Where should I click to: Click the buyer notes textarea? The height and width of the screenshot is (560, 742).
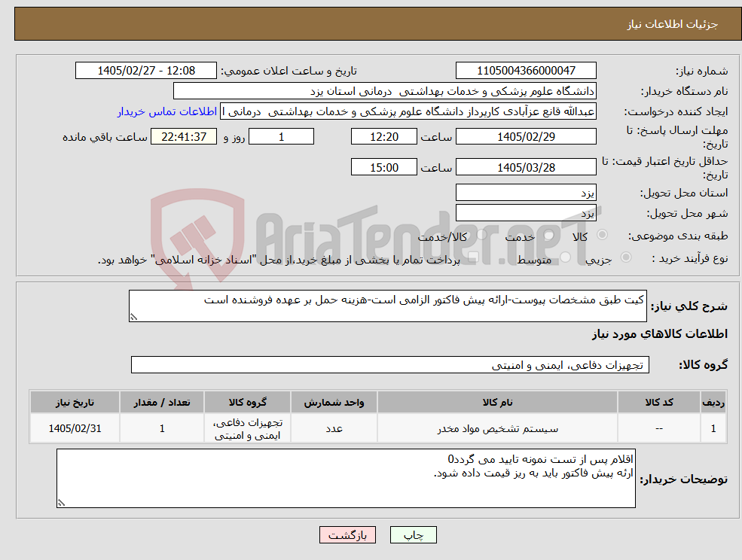pos(346,478)
